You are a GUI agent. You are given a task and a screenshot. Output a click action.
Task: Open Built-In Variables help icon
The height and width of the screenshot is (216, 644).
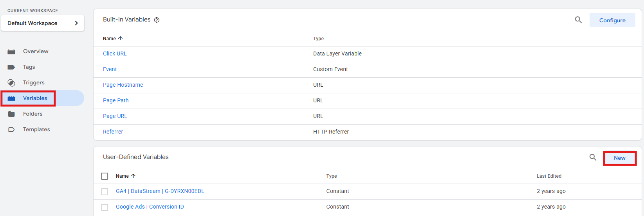157,20
